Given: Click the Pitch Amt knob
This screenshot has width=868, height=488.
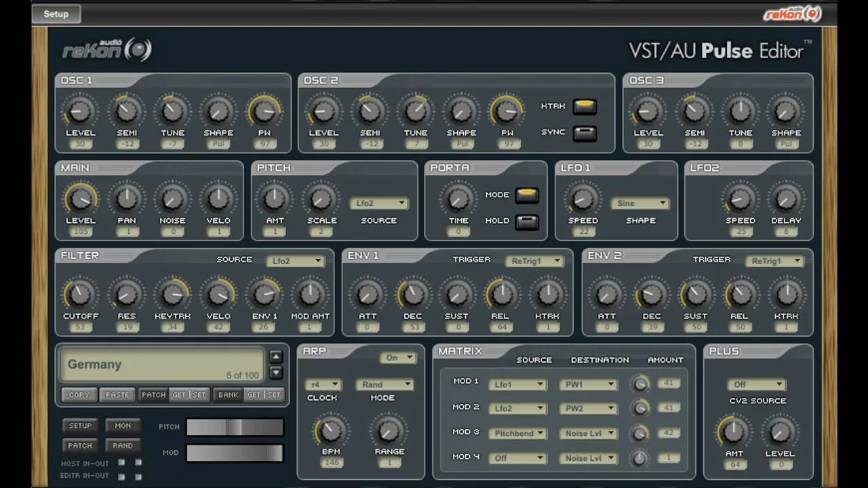Looking at the screenshot, I should [274, 199].
